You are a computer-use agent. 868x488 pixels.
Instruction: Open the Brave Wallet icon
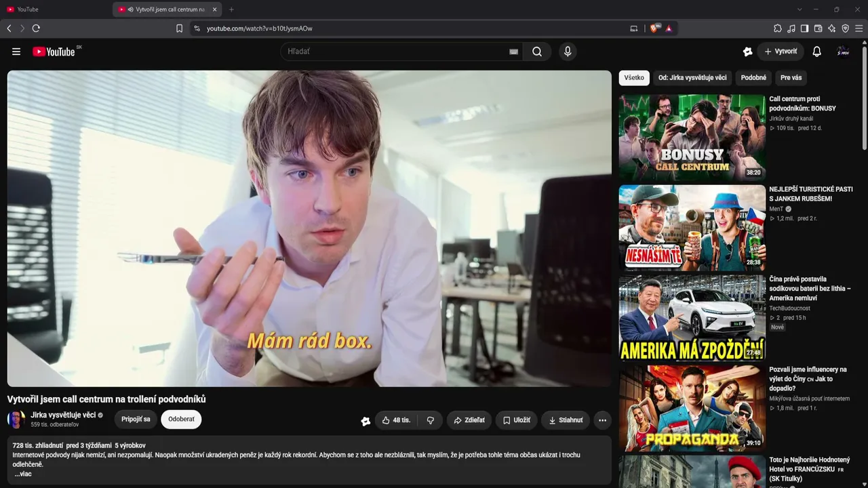pyautogui.click(x=818, y=28)
